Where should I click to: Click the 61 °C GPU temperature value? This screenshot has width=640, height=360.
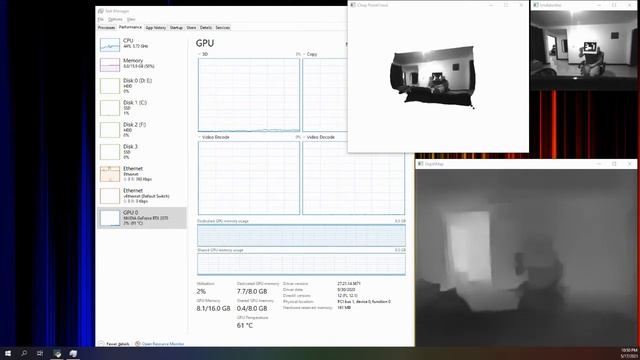click(244, 325)
